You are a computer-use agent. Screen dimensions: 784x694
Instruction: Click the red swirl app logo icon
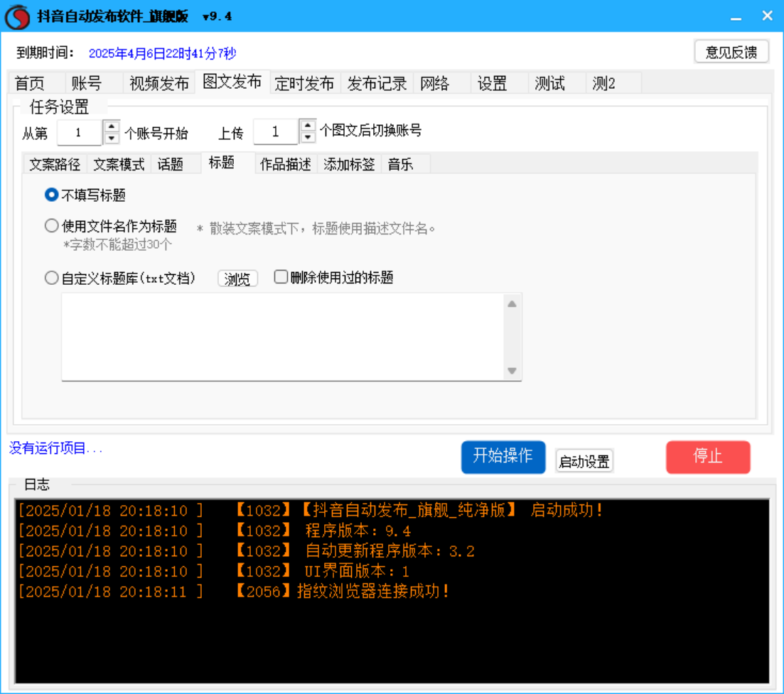tap(18, 16)
